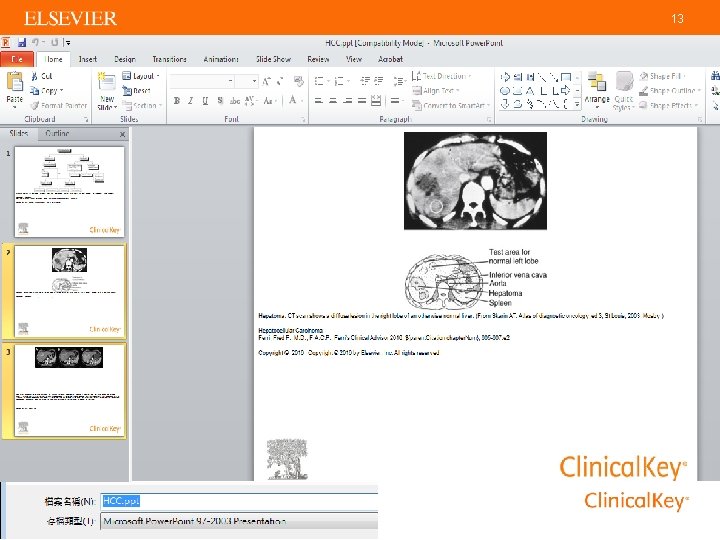Switch to the Design ribbon tab
The height and width of the screenshot is (540, 720).
[125, 59]
